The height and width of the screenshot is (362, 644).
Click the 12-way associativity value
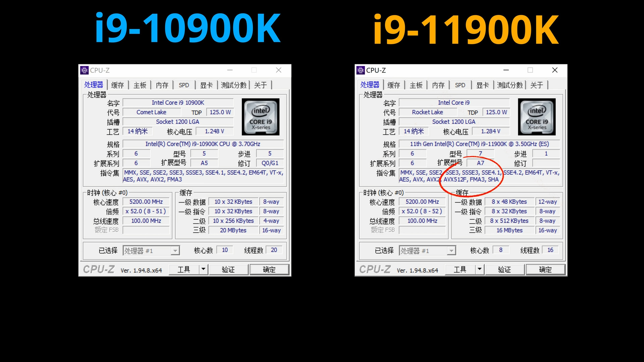[x=548, y=202]
